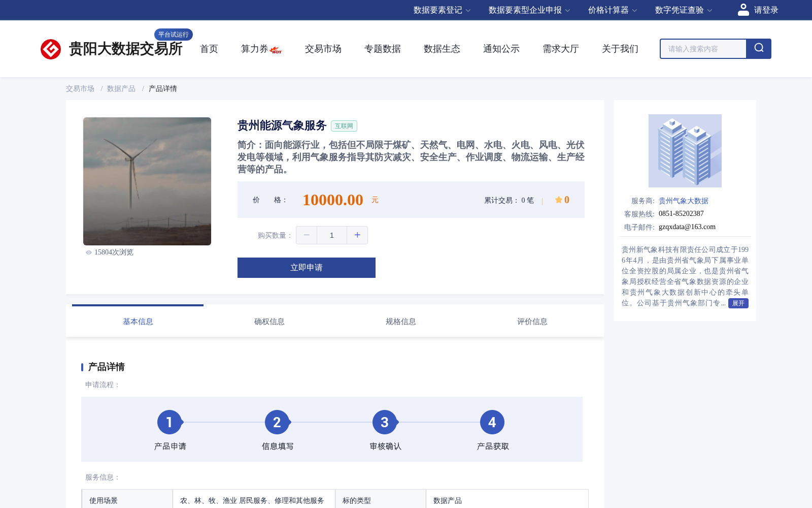This screenshot has height=508, width=812.
Task: Expand the 数据要素登记 dropdown
Action: click(x=442, y=10)
